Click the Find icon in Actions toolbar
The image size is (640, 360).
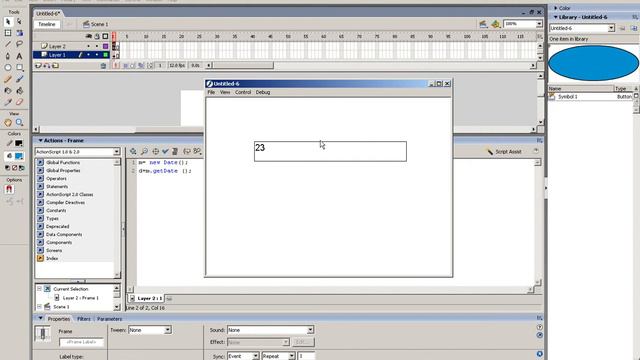click(x=144, y=151)
